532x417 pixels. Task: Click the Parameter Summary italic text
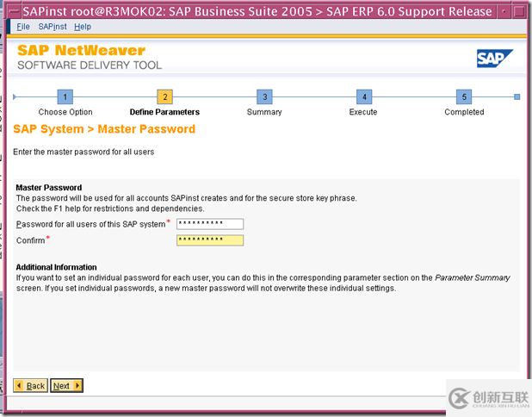[x=473, y=277]
